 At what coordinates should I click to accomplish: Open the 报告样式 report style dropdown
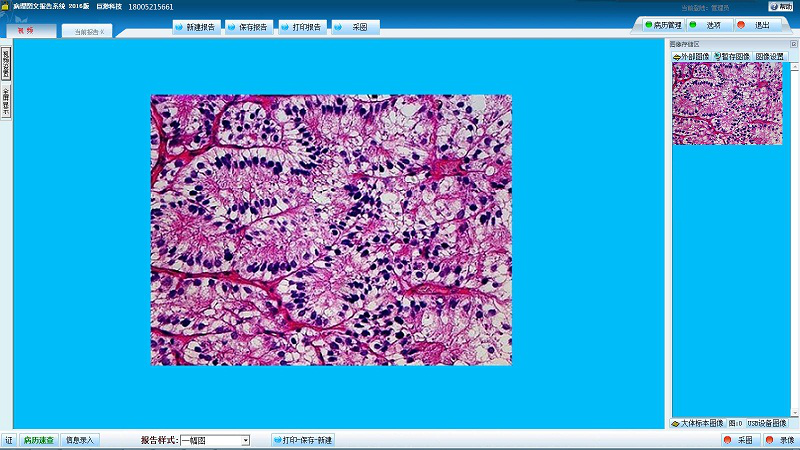click(245, 440)
